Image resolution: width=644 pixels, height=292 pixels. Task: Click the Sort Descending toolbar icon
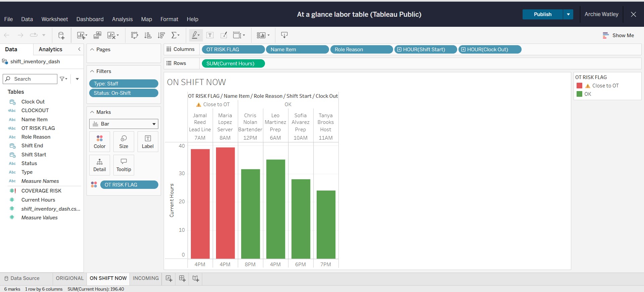point(161,35)
